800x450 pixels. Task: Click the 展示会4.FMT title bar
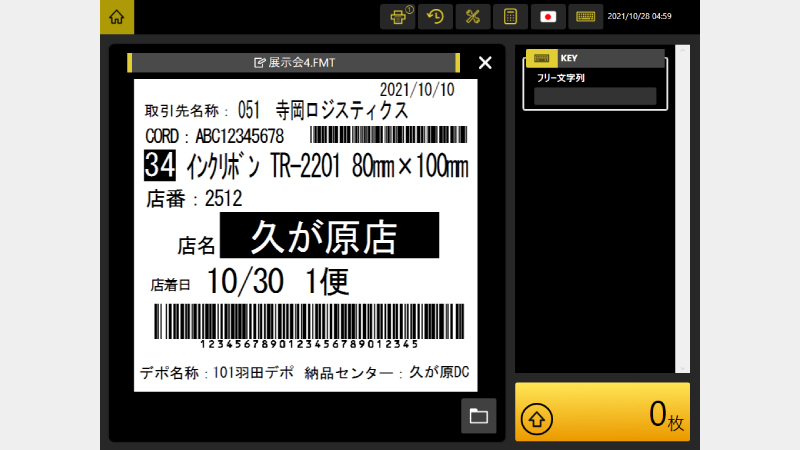pyautogui.click(x=293, y=63)
